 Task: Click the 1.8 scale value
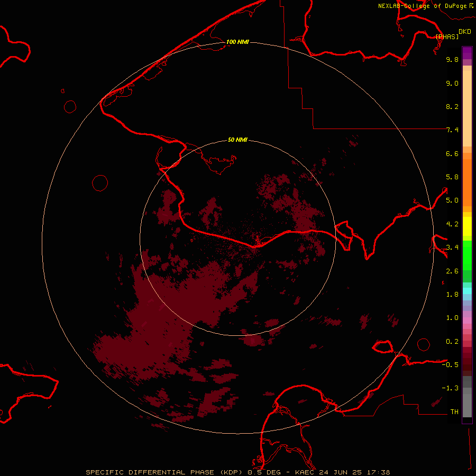[452, 295]
